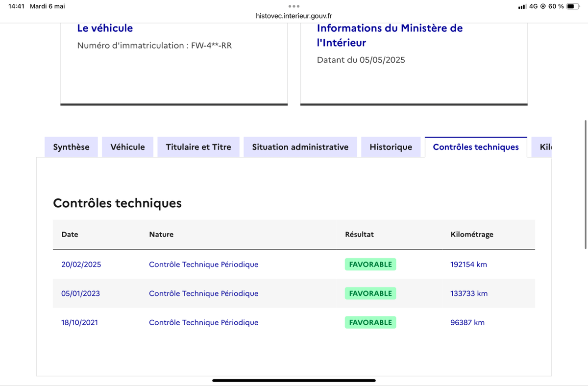Screen dimensions: 588x386
Task: Click the 96387 km value
Action: pyautogui.click(x=467, y=322)
